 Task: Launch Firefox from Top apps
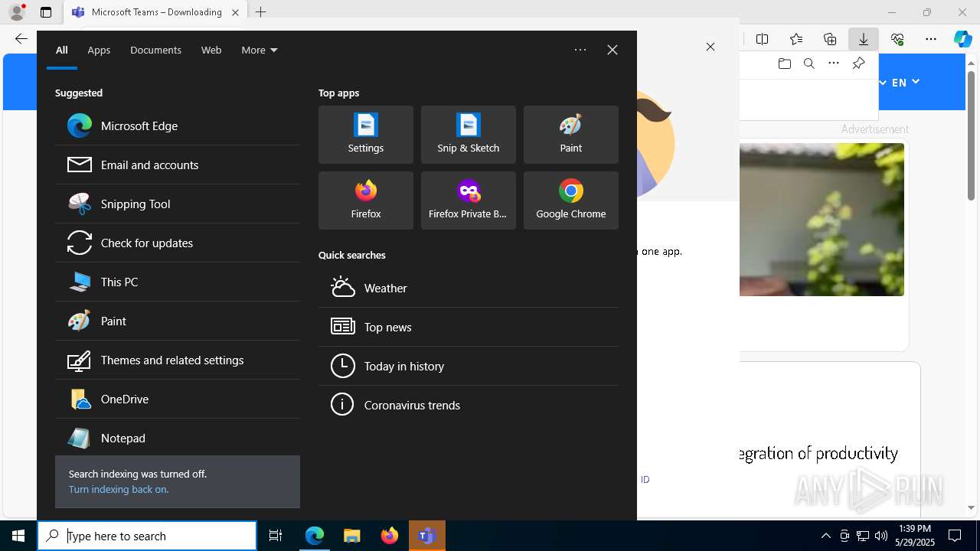click(366, 201)
